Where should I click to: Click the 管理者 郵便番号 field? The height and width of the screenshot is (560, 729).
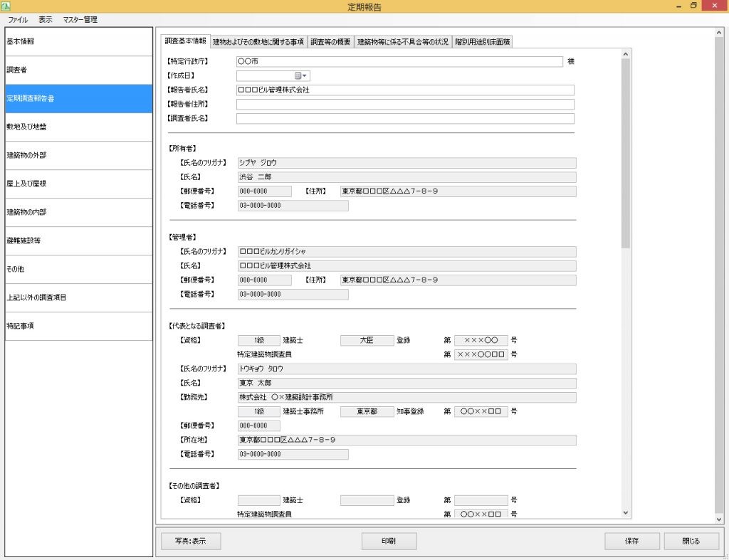[265, 280]
